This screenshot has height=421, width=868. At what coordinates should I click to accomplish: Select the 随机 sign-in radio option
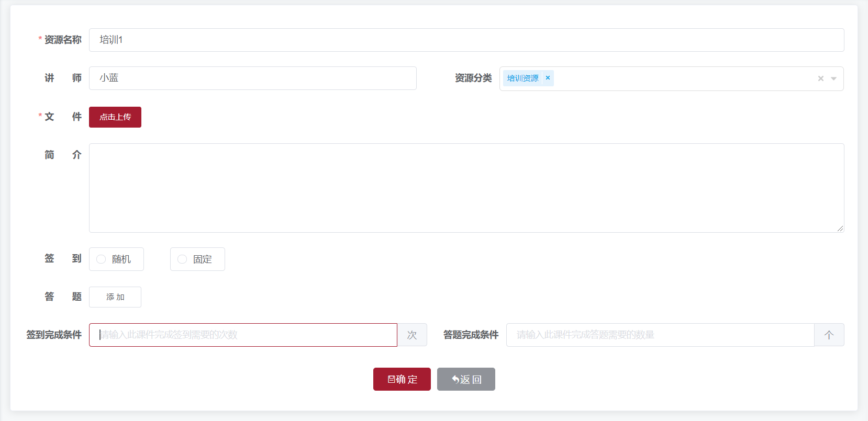click(x=116, y=259)
